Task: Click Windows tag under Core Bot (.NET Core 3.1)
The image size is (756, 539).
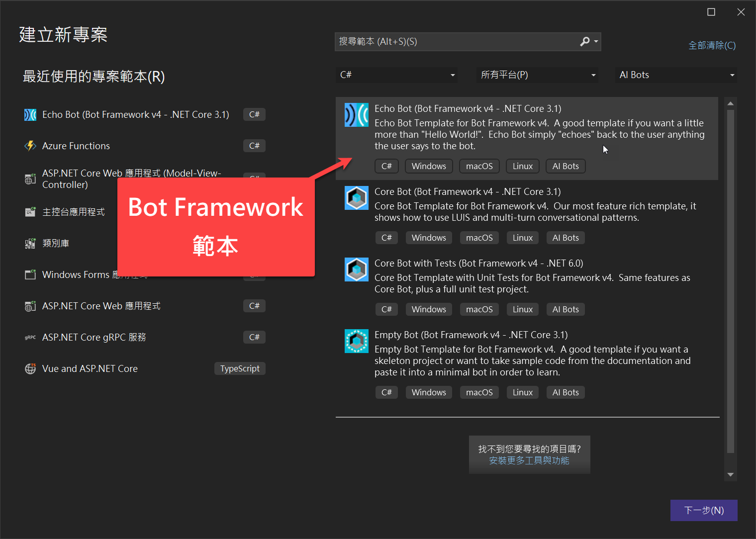Action: (x=429, y=238)
